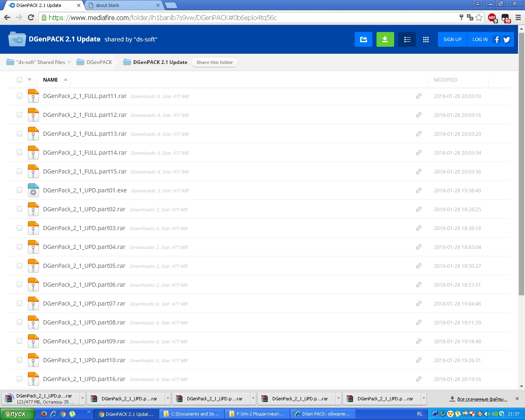This screenshot has height=420, width=525.
Task: Switch to grid view
Action: coord(426,39)
